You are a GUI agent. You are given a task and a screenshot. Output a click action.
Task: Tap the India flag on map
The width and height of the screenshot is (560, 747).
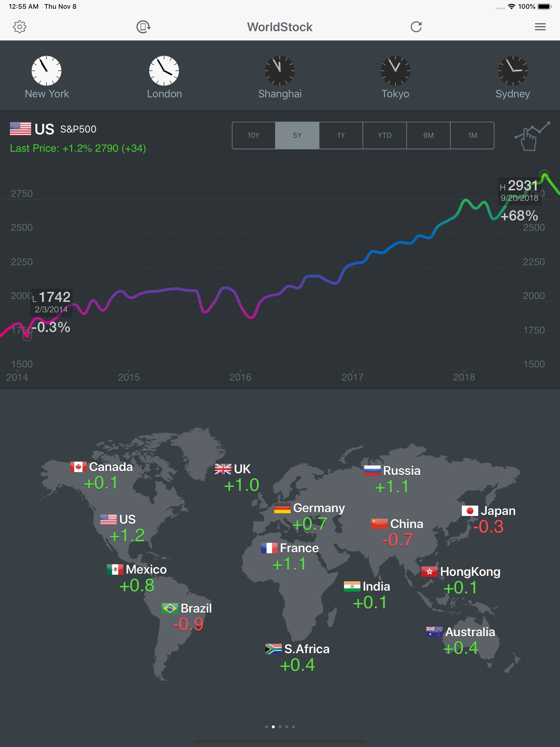(x=352, y=586)
